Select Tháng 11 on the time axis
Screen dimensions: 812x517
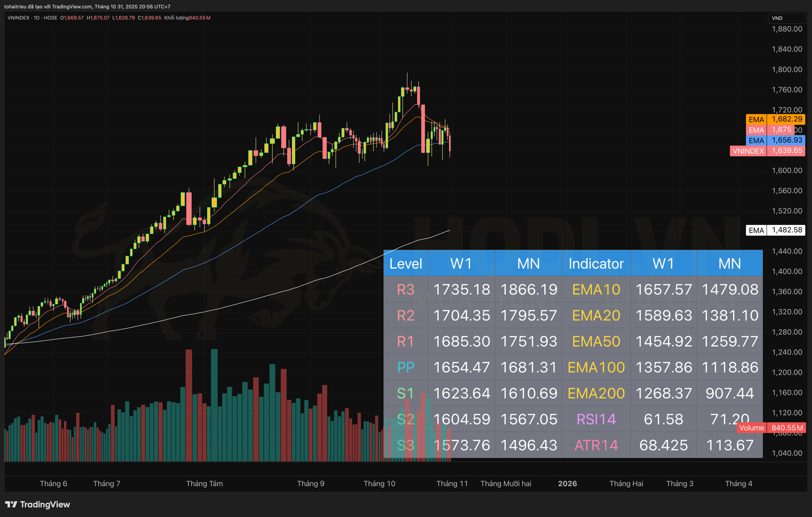click(452, 484)
